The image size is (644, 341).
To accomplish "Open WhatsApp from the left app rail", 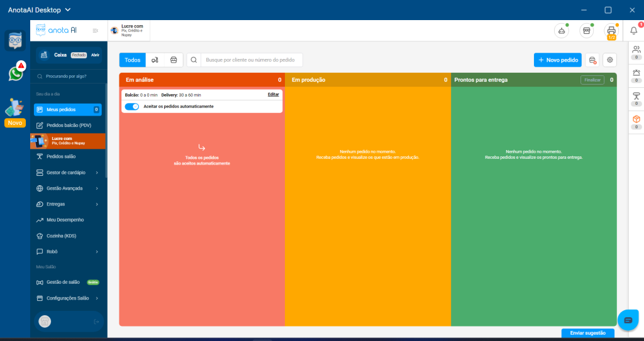I will [x=15, y=73].
